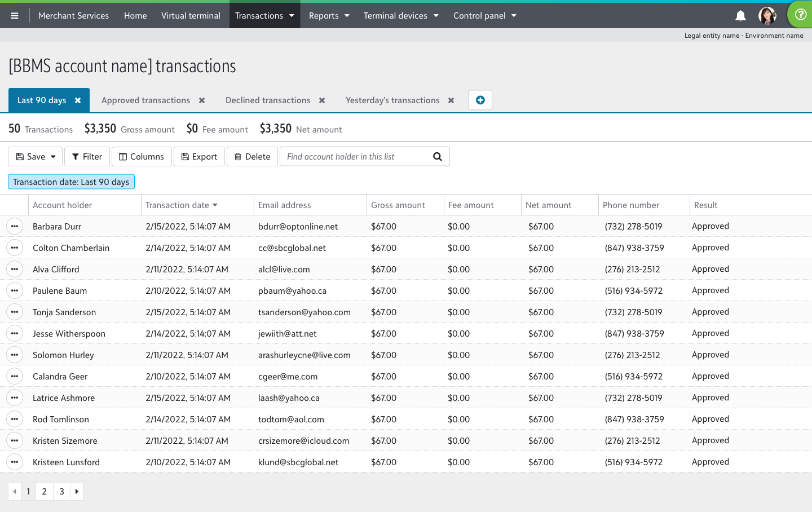Open the hamburger navigation menu
812x512 pixels.
15,16
